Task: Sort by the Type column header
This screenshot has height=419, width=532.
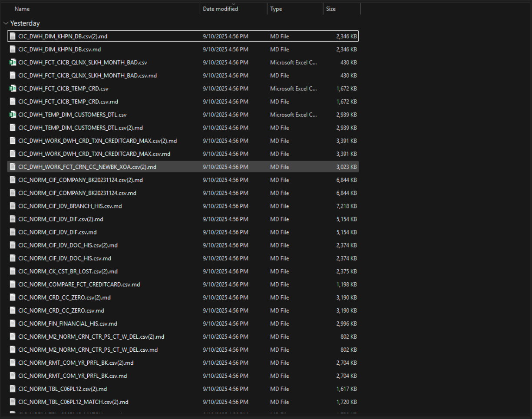Action: [x=276, y=9]
